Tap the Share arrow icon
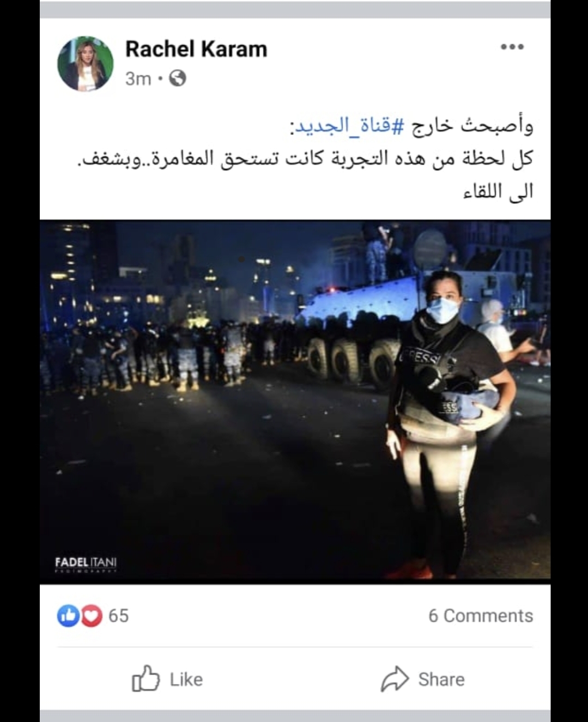588x722 pixels. [395, 679]
